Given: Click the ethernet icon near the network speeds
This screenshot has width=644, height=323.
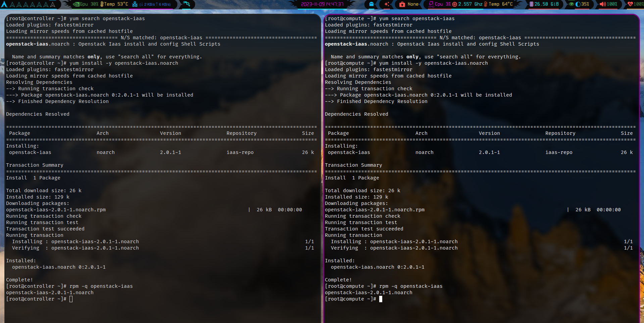Looking at the screenshot, I should pyautogui.click(x=135, y=4).
